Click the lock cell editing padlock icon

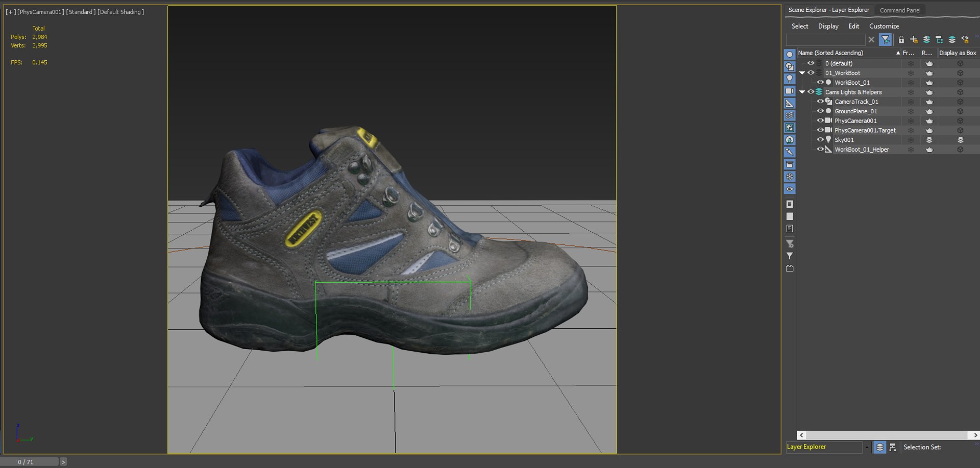click(x=901, y=39)
